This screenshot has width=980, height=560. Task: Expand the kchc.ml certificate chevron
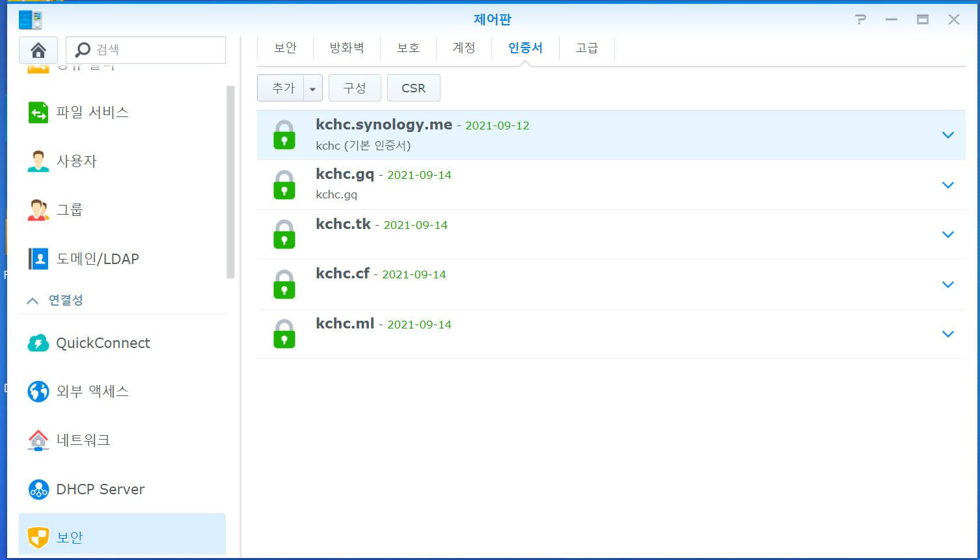pyautogui.click(x=948, y=334)
